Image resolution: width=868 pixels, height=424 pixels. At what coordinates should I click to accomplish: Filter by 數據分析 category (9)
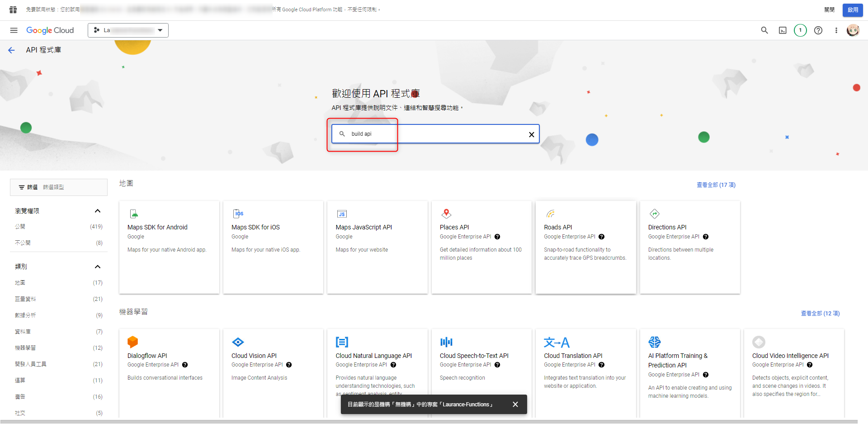click(x=59, y=315)
